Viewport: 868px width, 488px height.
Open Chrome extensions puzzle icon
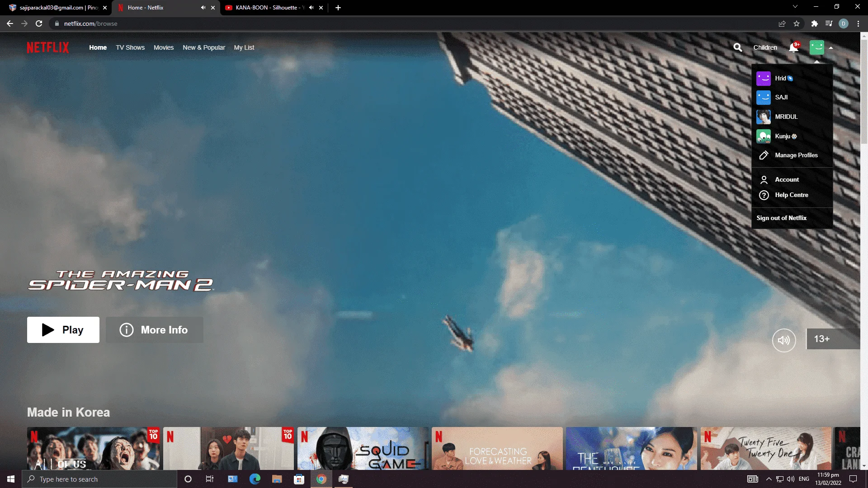click(815, 23)
